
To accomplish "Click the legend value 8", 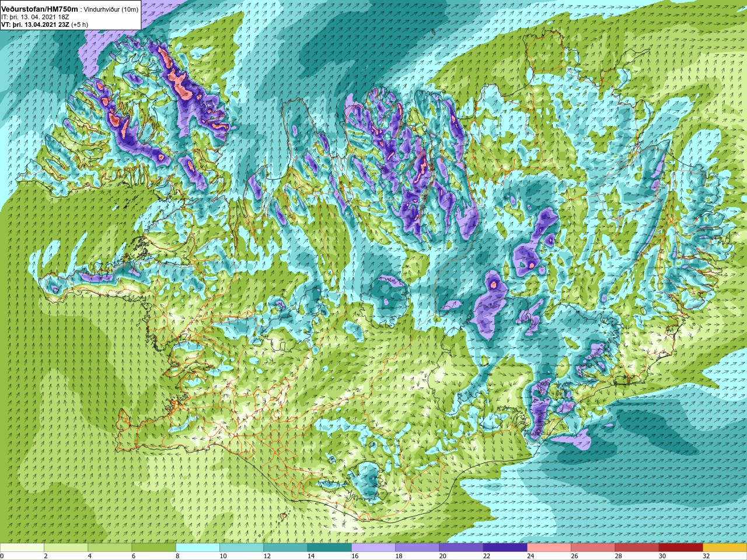I will 178,556.
